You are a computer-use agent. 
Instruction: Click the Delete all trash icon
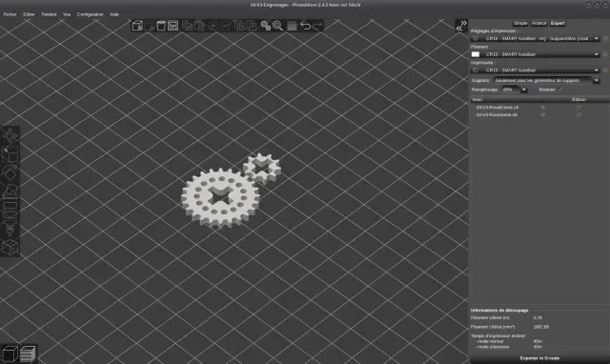tap(161, 26)
